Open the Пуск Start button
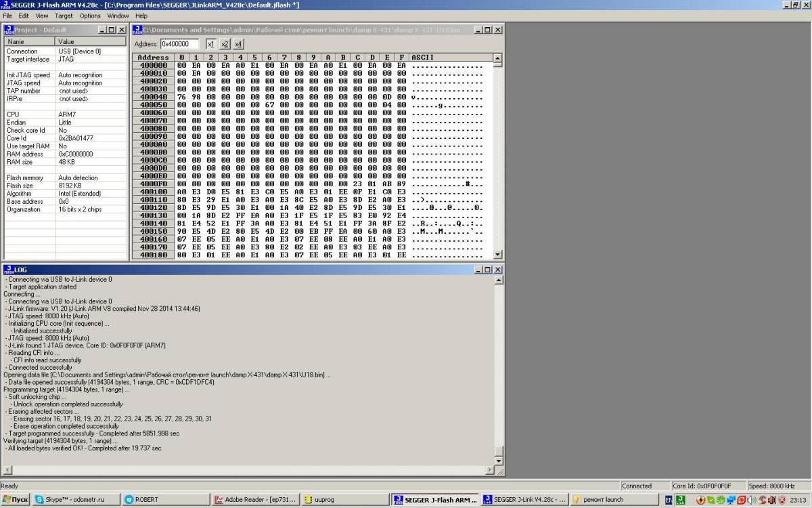 16,500
